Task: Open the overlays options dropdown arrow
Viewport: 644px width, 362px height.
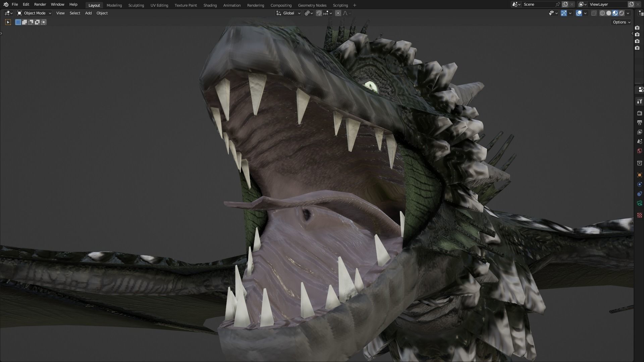Action: [585, 13]
